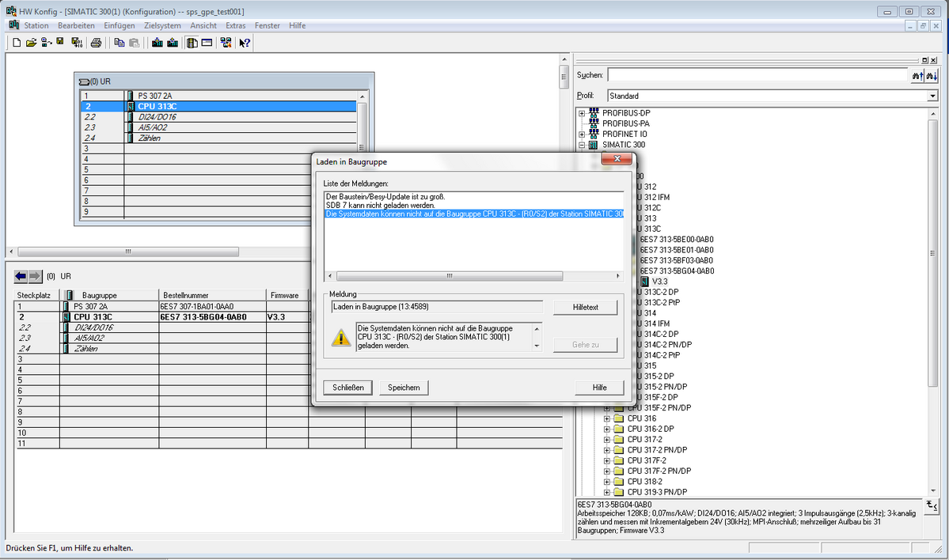Click the Print toolbar icon
Image resolution: width=949 pixels, height=560 pixels.
[x=96, y=43]
